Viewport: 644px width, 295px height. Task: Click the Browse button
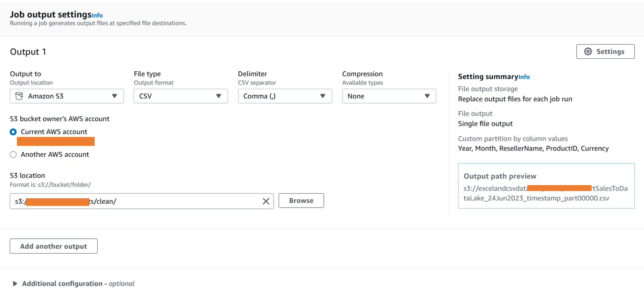[x=301, y=201]
